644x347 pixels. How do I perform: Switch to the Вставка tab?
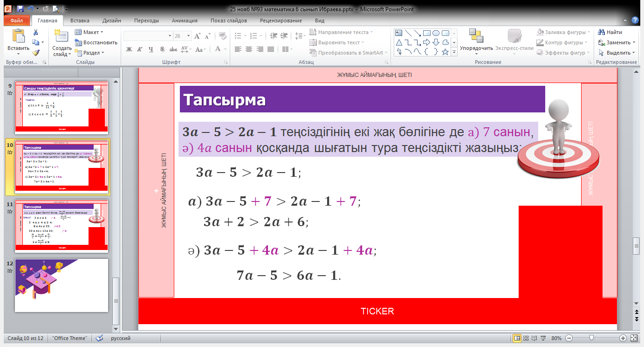pos(79,21)
